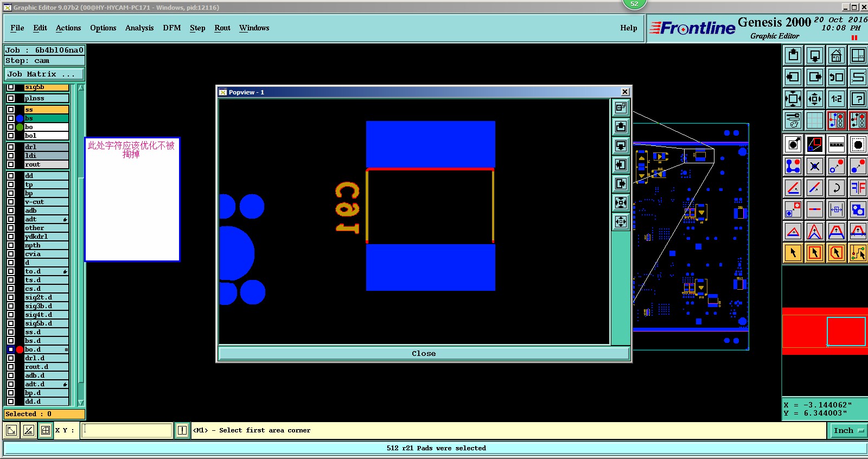Toggle the checkbox for layer npth
Screen dimensions: 868x459
pyautogui.click(x=11, y=245)
